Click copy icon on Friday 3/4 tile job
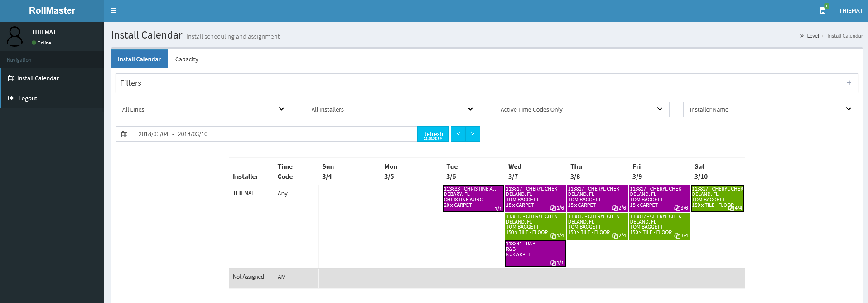Screen dimensions: 868x303 [677, 236]
